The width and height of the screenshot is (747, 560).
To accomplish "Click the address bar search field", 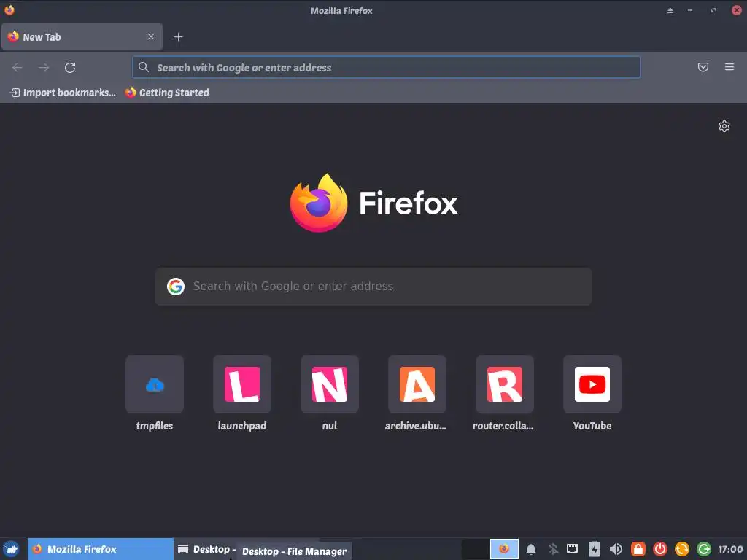I will point(387,68).
